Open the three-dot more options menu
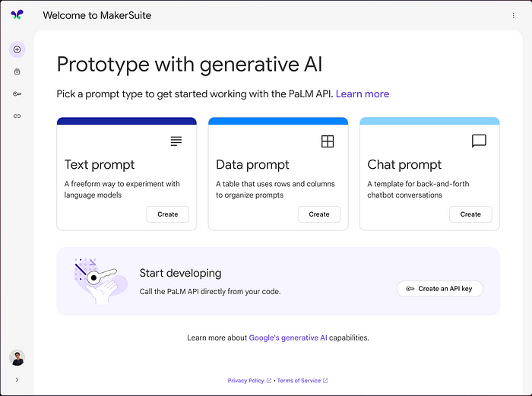Viewport: 532px width, 396px height. tap(513, 15)
